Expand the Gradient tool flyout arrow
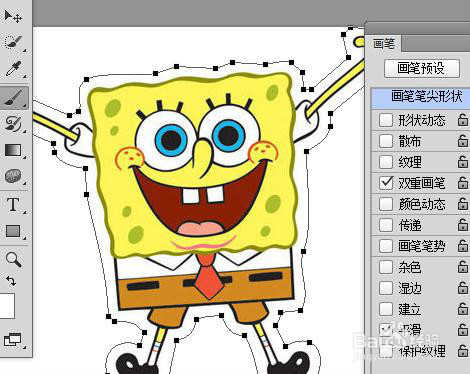This screenshot has width=470, height=374. tap(25, 157)
